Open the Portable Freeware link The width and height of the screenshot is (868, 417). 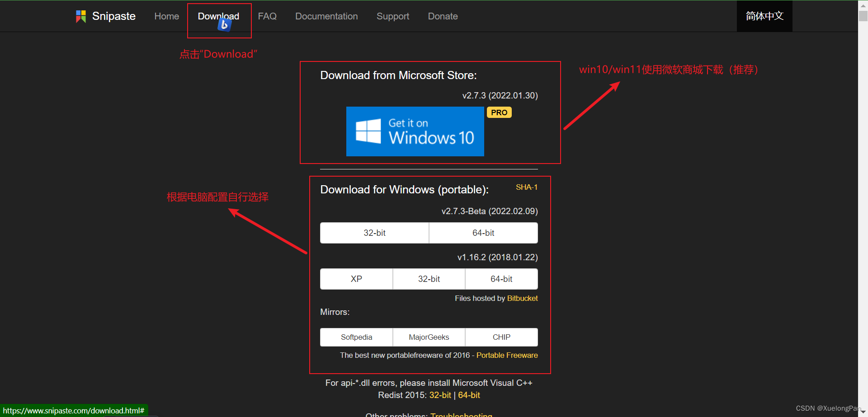tap(507, 355)
